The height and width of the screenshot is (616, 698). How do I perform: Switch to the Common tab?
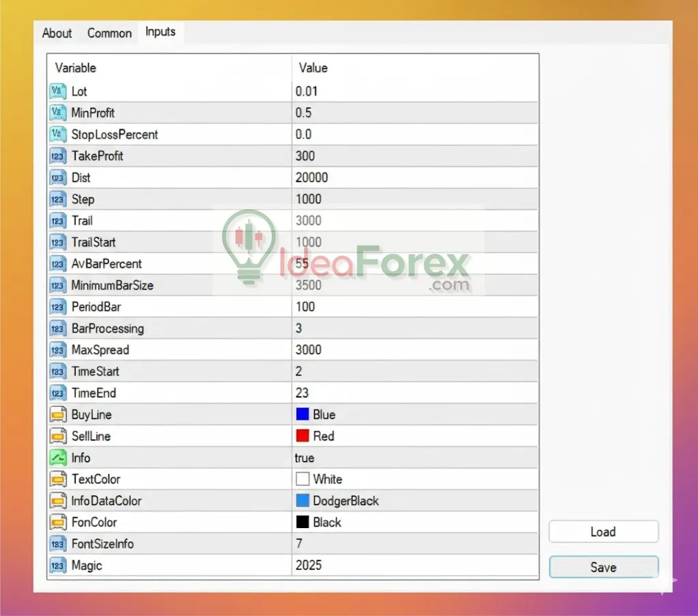tap(109, 33)
